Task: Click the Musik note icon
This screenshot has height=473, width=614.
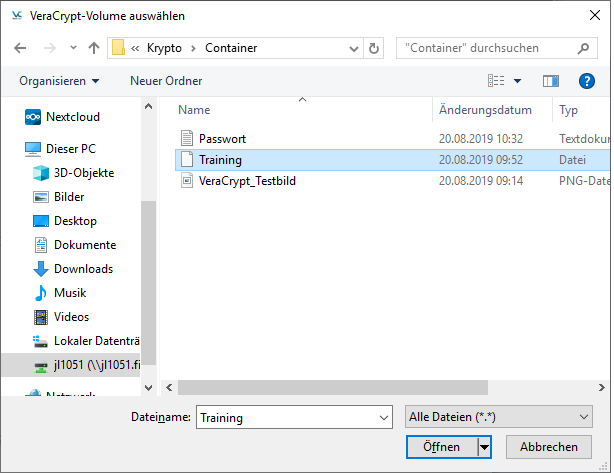Action: [41, 293]
